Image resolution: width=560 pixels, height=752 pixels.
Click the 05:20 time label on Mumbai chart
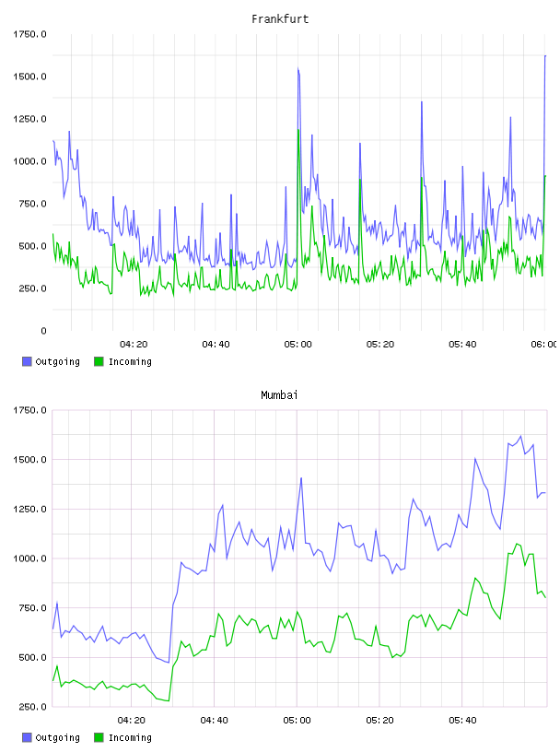(x=379, y=721)
